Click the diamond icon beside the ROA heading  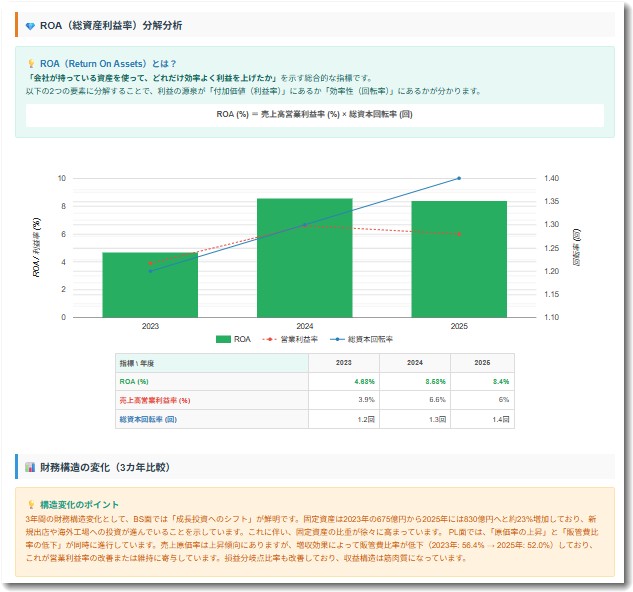(x=29, y=25)
